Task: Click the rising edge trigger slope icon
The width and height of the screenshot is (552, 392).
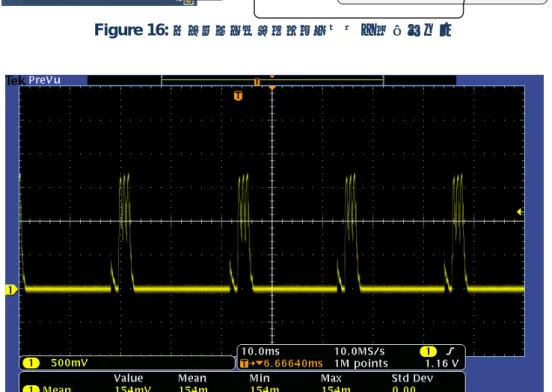Action: (x=450, y=351)
